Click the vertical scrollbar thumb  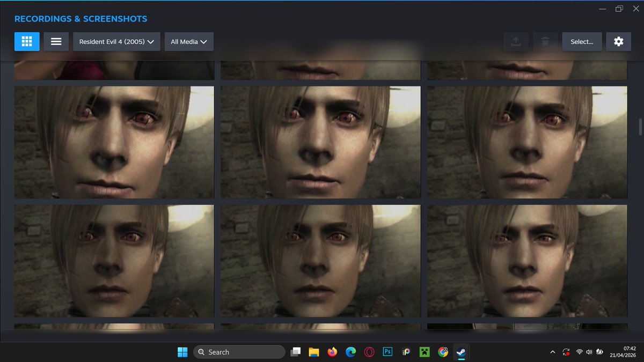pyautogui.click(x=640, y=127)
